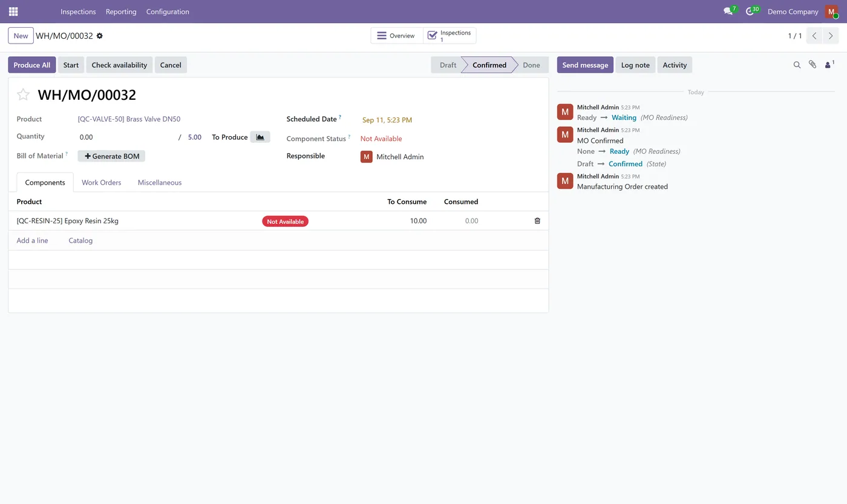
Task: Open the Configuration menu
Action: (168, 11)
